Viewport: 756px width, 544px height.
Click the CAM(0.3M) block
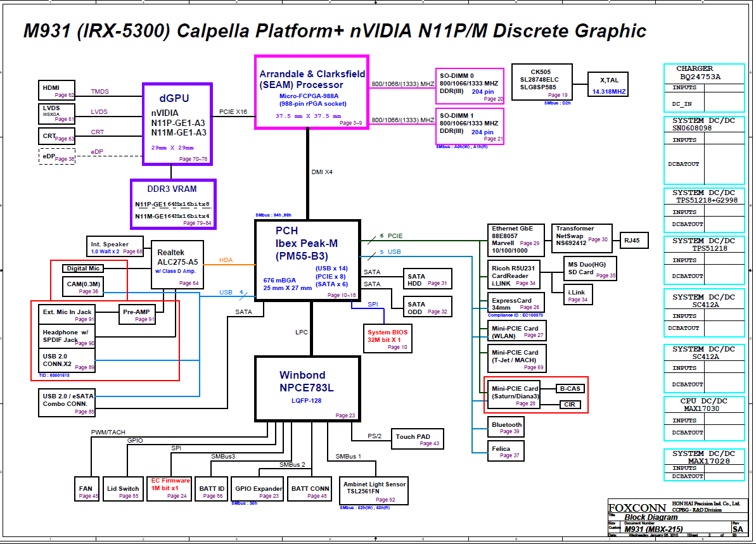[x=82, y=287]
